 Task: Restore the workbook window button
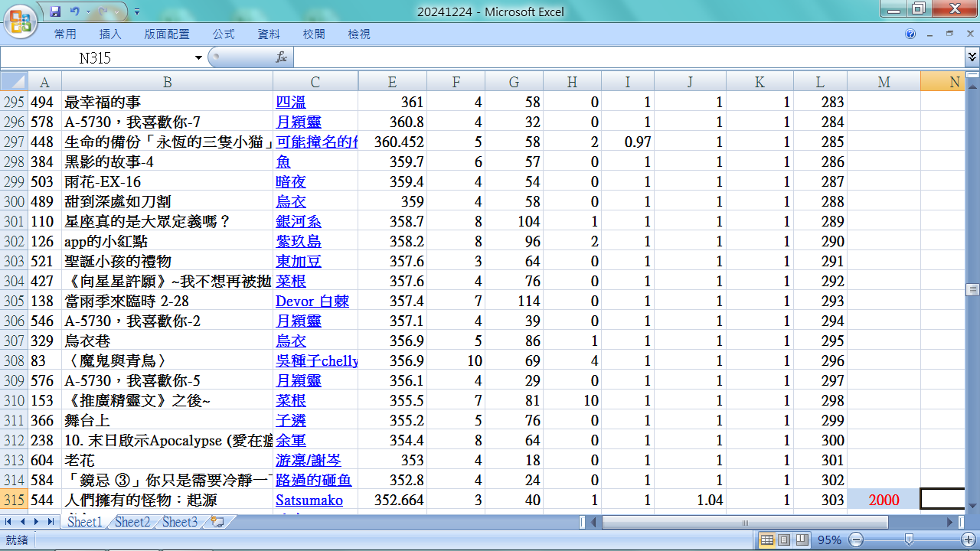pyautogui.click(x=949, y=34)
